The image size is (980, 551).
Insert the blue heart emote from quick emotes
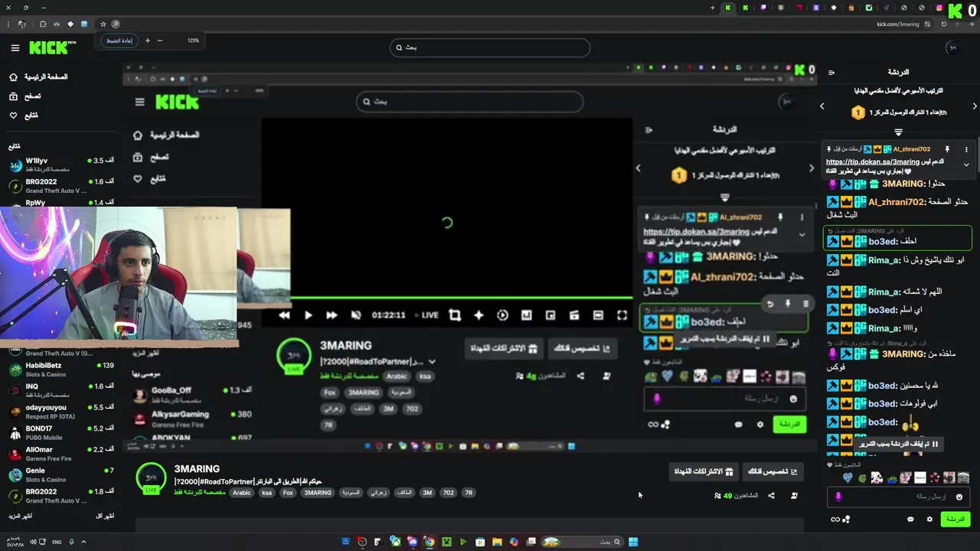point(848,478)
